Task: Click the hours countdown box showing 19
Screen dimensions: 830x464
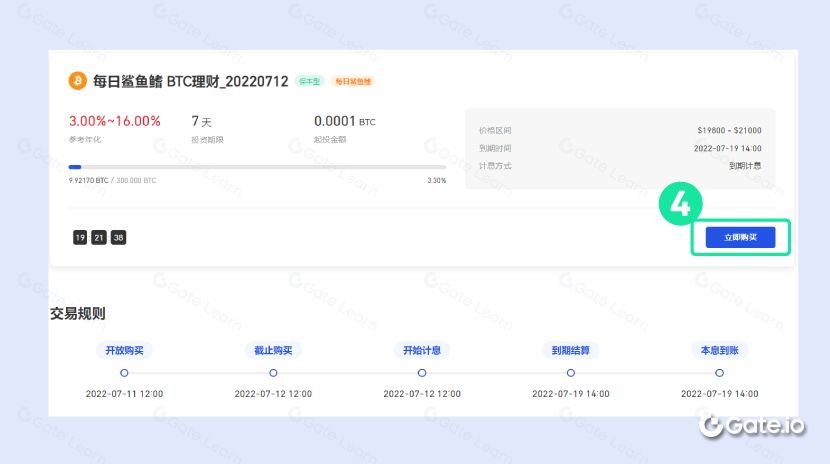Action: click(80, 238)
